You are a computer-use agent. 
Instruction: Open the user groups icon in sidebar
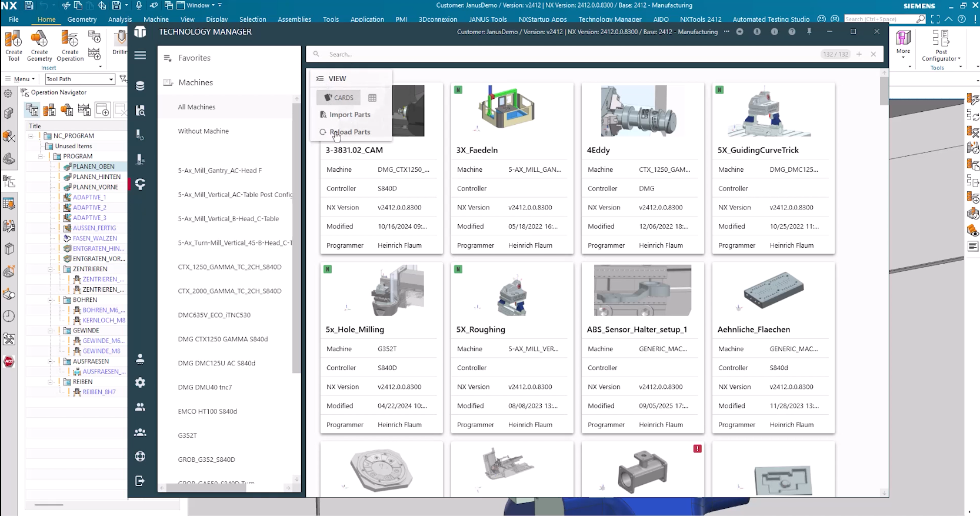tap(140, 432)
